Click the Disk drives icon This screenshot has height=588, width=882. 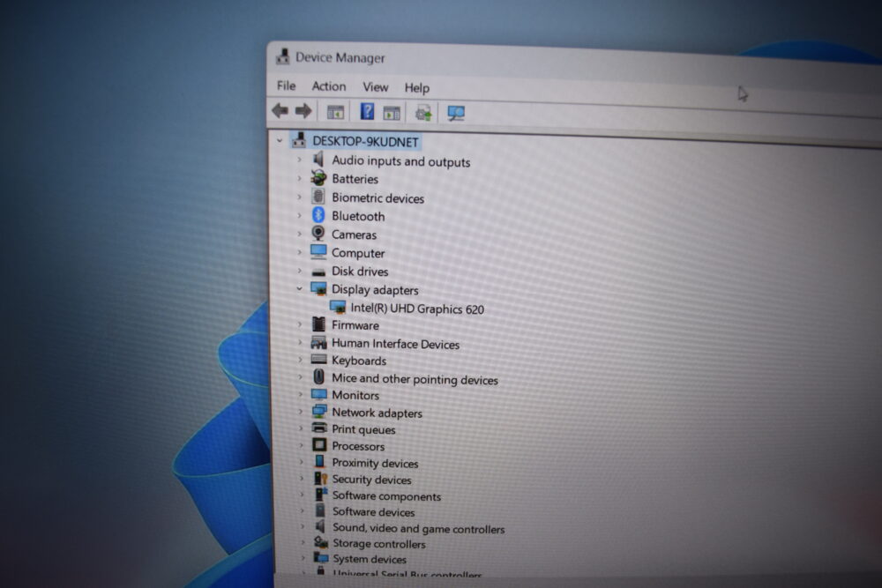point(318,272)
